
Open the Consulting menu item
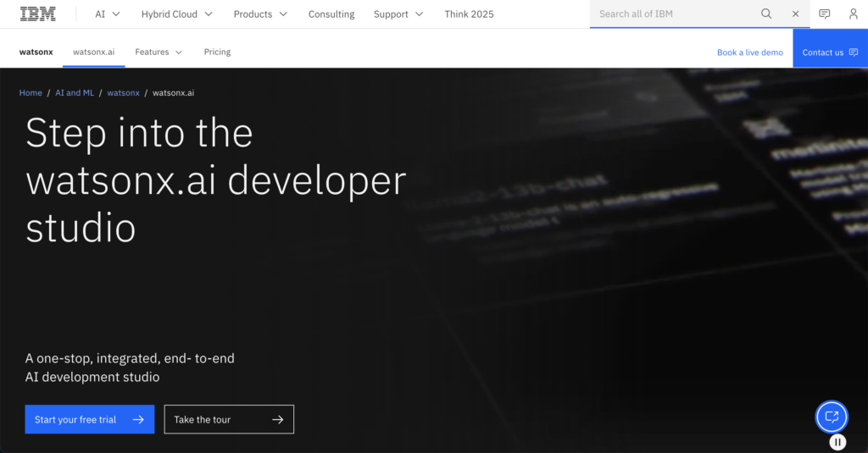331,14
